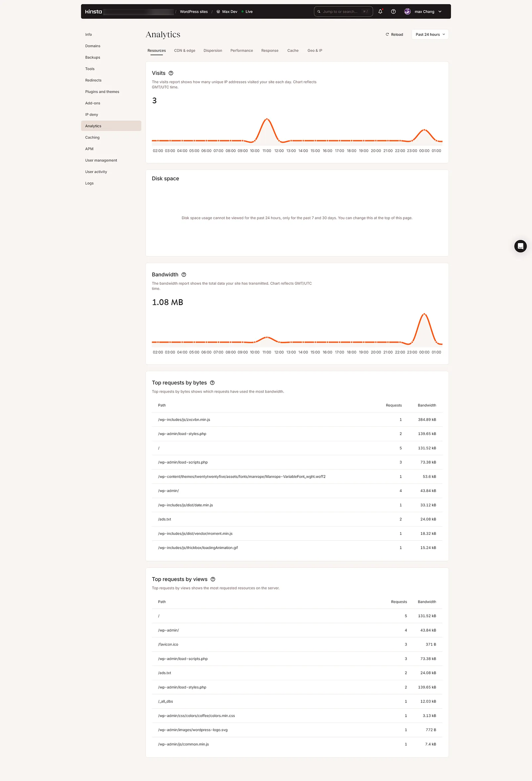532x781 pixels.
Task: Open Caching in the sidebar
Action: pos(111,137)
